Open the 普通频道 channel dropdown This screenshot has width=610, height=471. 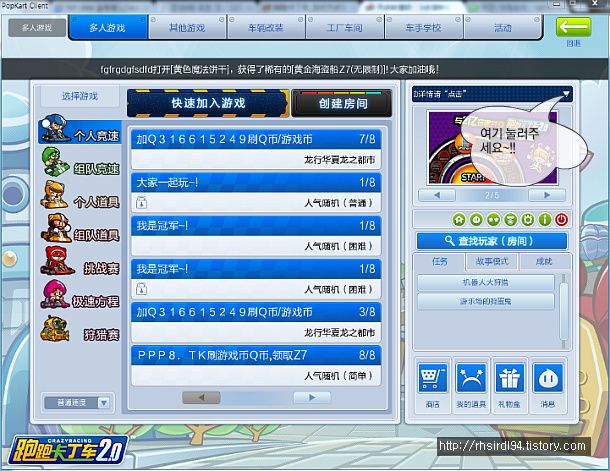click(x=77, y=403)
